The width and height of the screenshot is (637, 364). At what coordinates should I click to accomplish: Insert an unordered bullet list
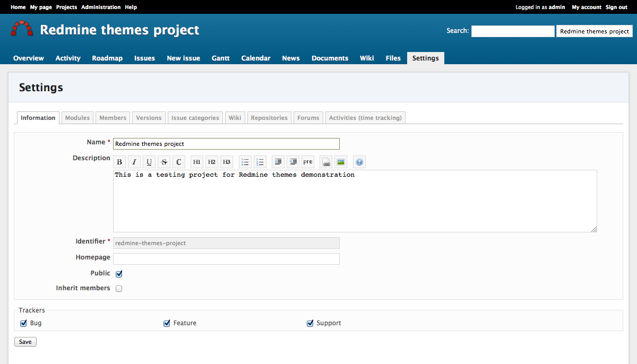[245, 162]
